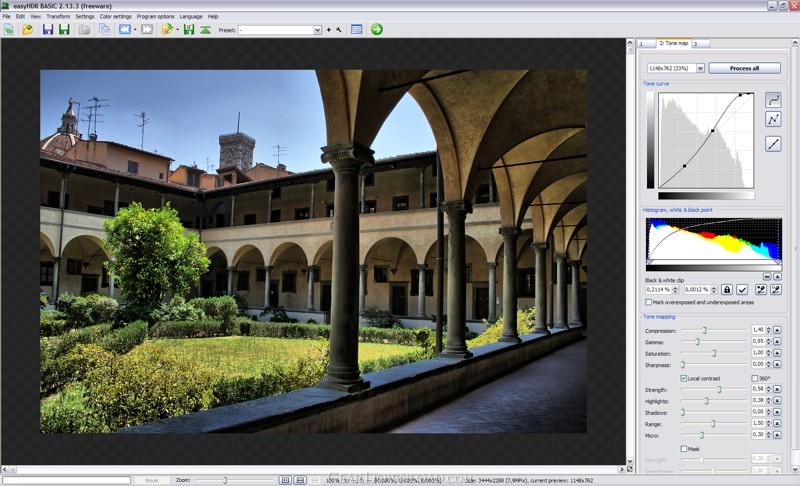Expand the preview size 1148x762 dropdown
800x486 pixels.
click(700, 68)
